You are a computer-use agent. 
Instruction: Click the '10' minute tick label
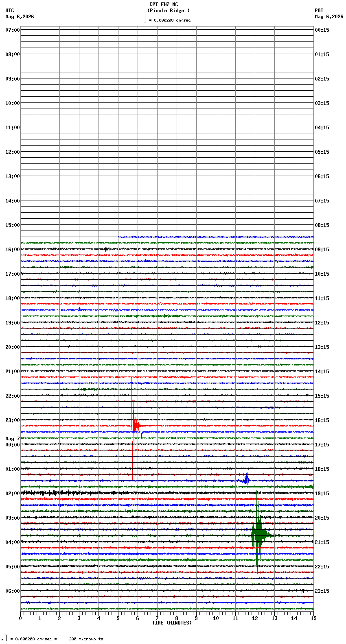[x=216, y=618]
